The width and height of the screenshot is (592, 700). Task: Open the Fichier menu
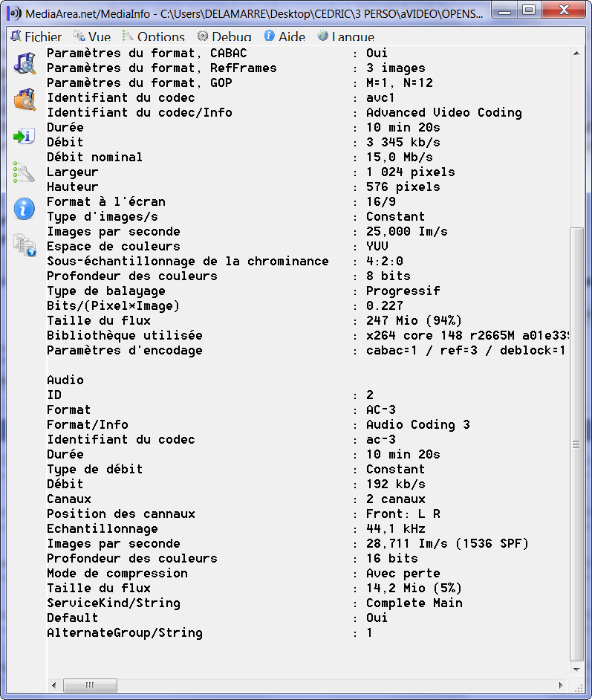36,36
